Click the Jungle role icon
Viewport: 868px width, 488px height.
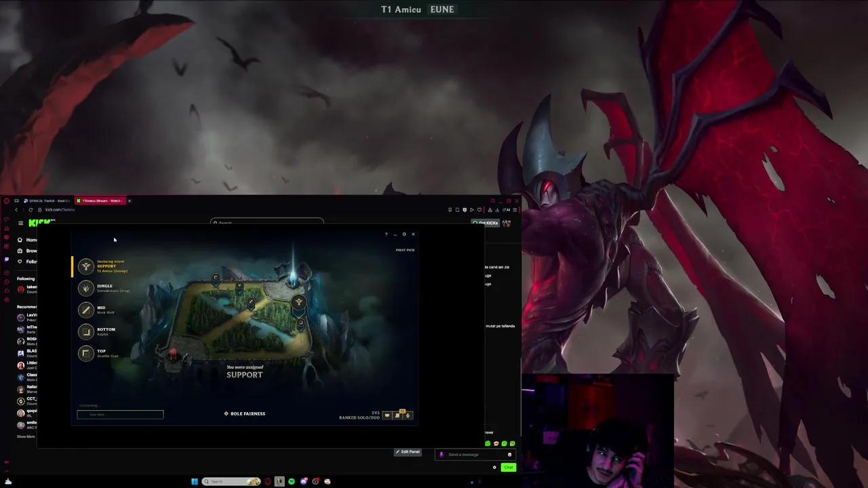tap(85, 288)
